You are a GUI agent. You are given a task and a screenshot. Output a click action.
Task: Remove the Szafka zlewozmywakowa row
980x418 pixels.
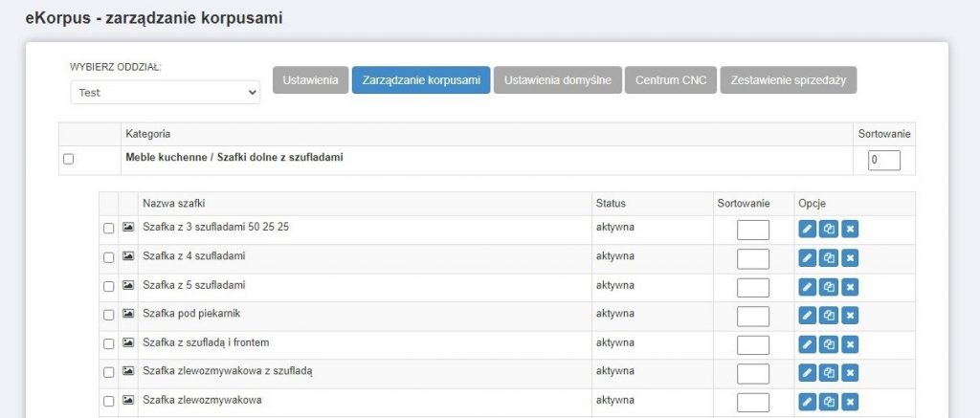pyautogui.click(x=850, y=402)
